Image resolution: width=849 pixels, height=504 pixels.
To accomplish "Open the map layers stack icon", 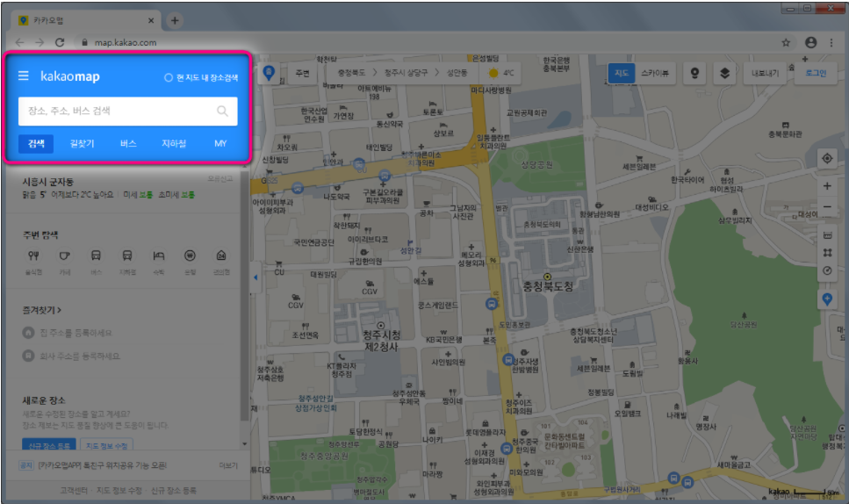I will coord(724,73).
